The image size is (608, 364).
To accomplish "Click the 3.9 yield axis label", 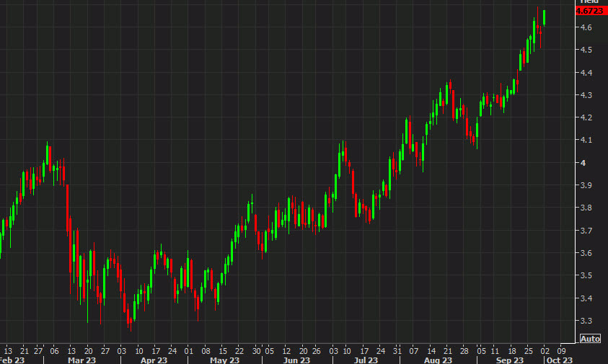I will [586, 185].
